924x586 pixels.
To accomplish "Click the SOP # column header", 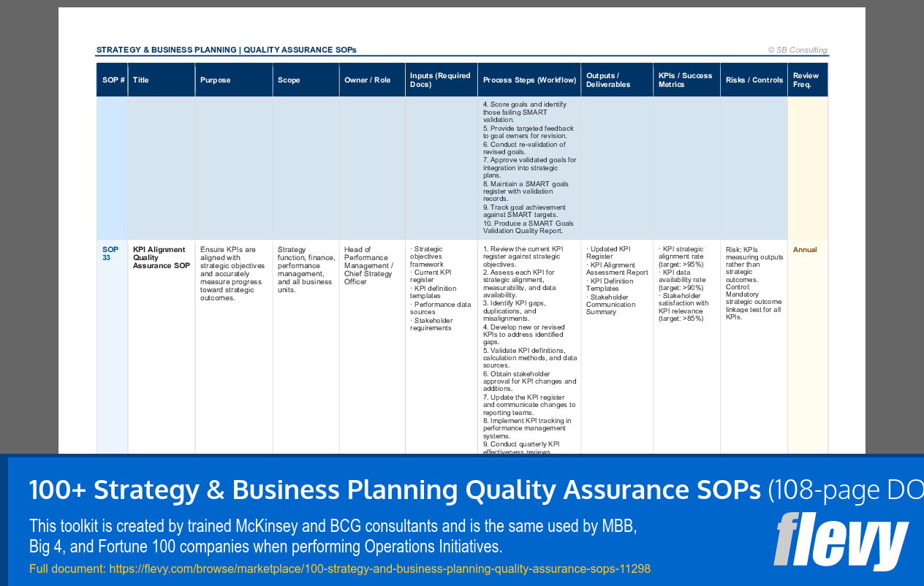I will [111, 79].
